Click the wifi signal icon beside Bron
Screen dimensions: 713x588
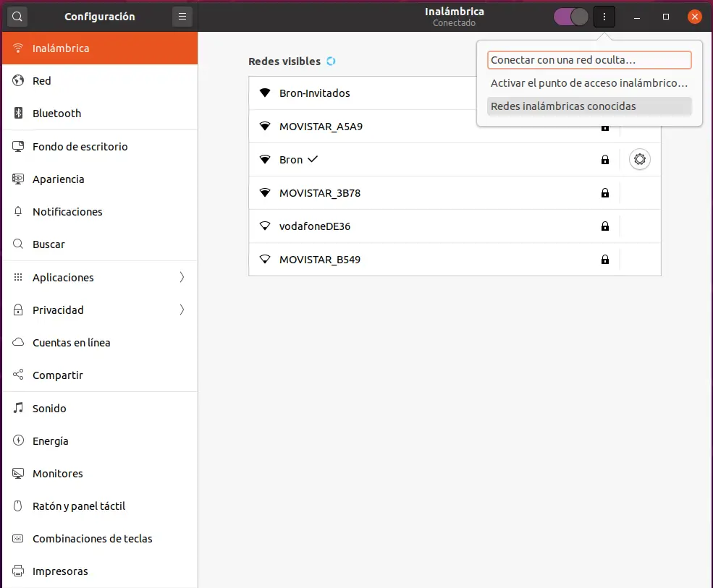point(265,159)
